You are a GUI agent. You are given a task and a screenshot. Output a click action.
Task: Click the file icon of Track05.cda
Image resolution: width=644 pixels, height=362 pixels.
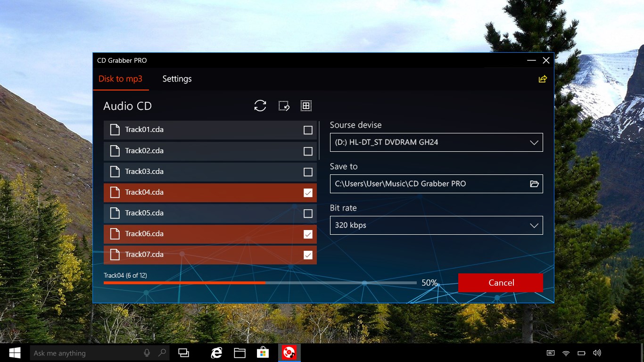(x=115, y=213)
